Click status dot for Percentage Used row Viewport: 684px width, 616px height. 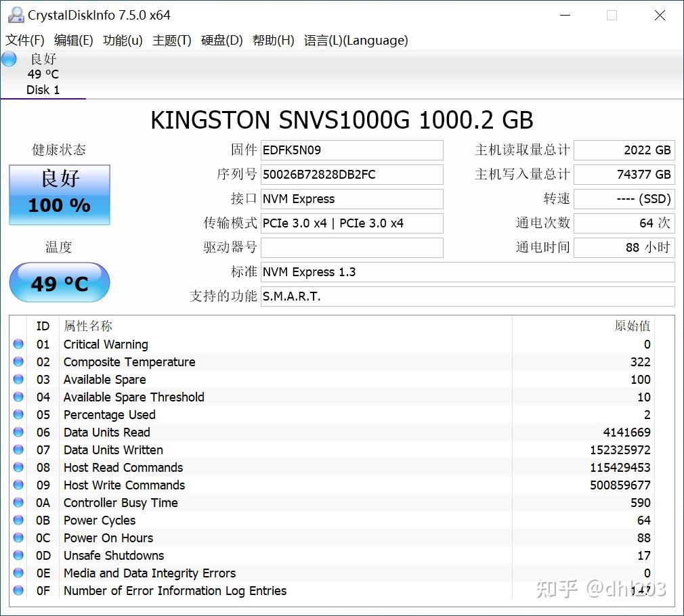click(18, 414)
